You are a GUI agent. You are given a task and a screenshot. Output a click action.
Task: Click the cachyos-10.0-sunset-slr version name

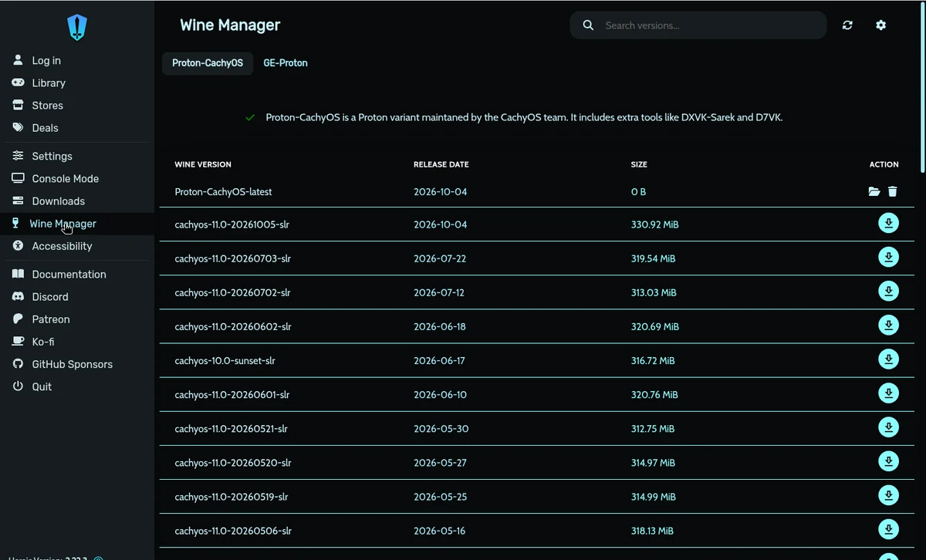click(x=225, y=360)
